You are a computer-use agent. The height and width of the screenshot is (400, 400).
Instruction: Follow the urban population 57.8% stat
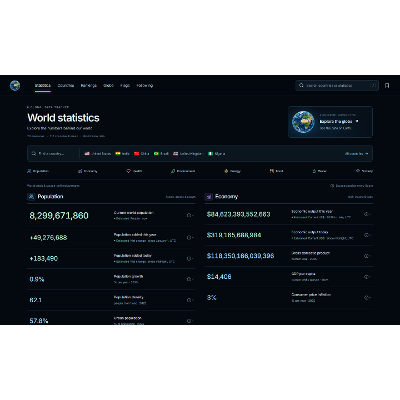tap(190, 321)
